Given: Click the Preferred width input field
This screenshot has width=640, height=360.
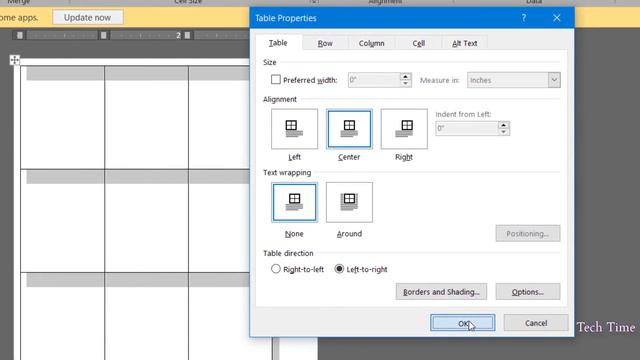Looking at the screenshot, I should (374, 80).
